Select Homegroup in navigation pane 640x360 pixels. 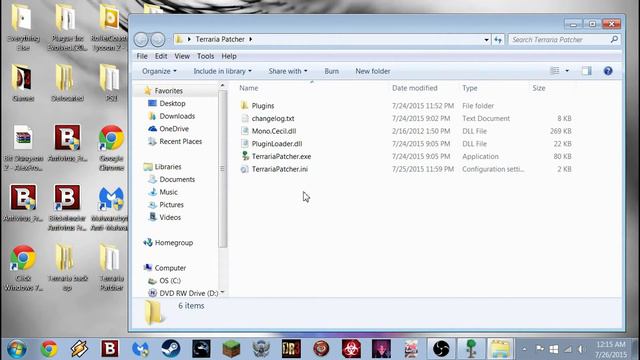coord(173,243)
